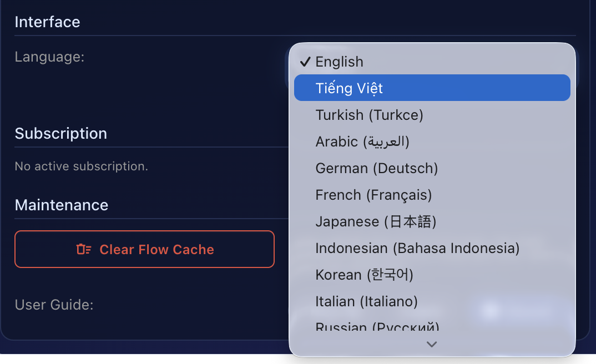The image size is (596, 364).
Task: Click the Interface section header
Action: (47, 22)
